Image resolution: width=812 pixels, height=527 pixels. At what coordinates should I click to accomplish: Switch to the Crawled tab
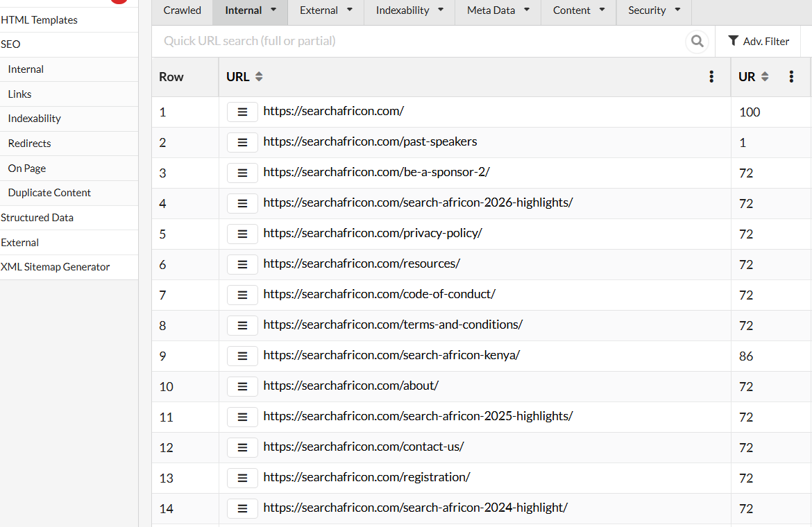[x=183, y=10]
